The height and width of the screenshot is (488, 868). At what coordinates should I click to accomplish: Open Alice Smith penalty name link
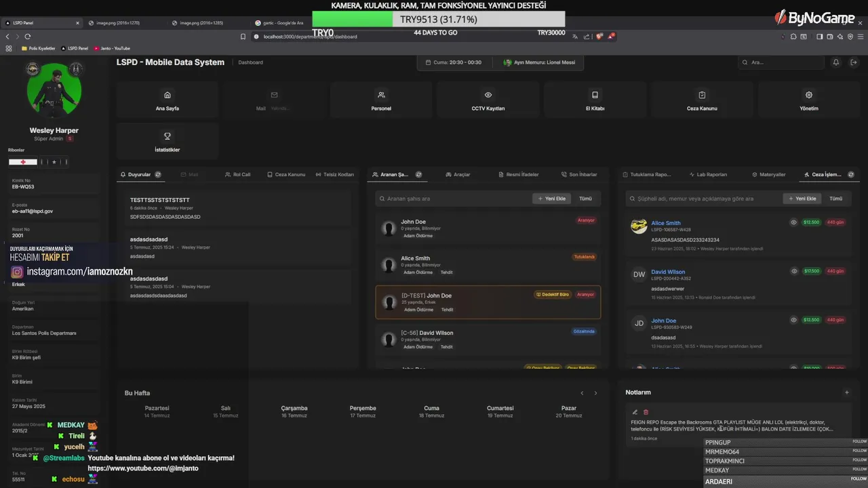tap(666, 223)
